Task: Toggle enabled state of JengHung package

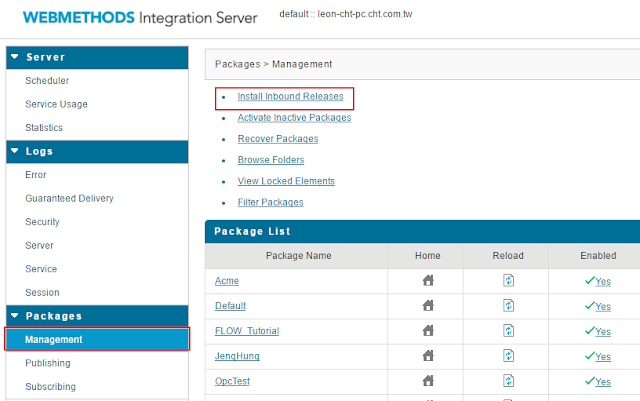Action: [602, 356]
